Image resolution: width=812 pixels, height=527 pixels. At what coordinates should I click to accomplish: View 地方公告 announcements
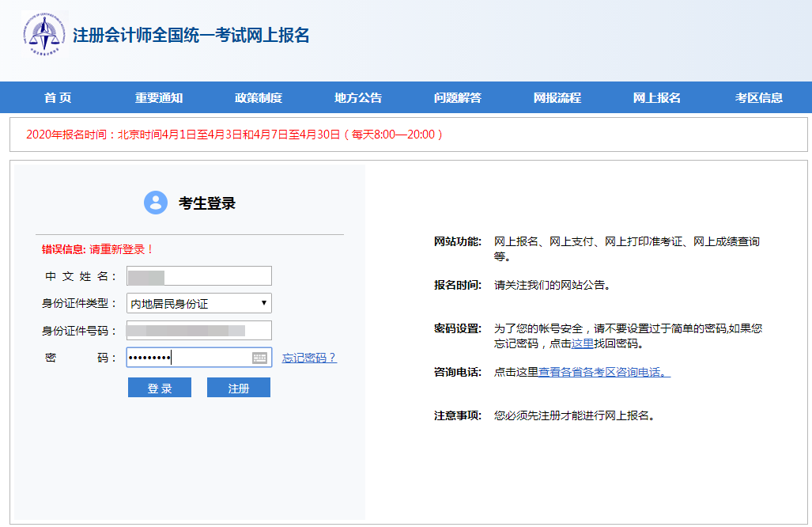coord(357,97)
